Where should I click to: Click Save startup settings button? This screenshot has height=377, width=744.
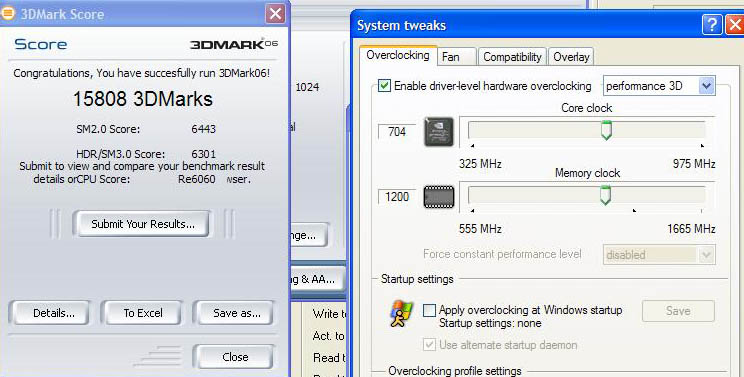click(x=678, y=311)
